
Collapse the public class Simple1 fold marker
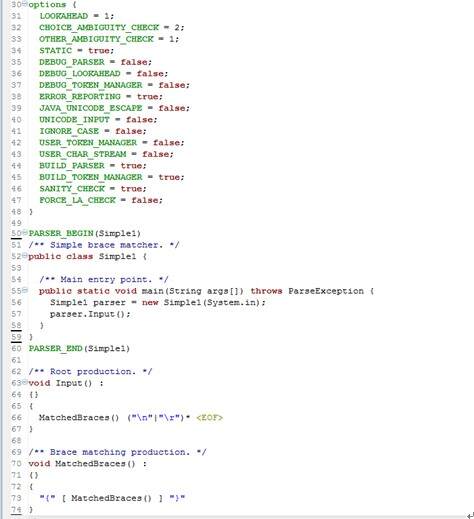click(24, 255)
